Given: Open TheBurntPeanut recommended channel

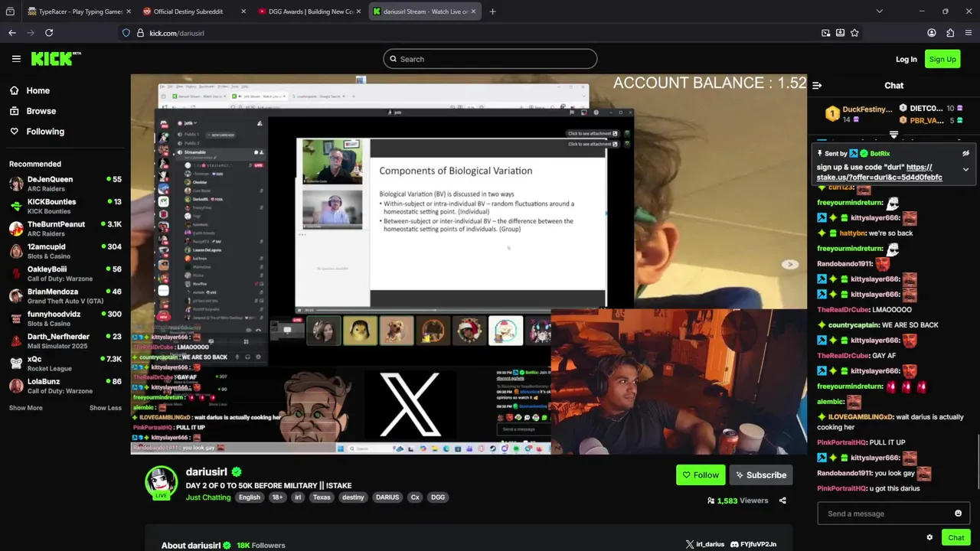Looking at the screenshot, I should [x=65, y=229].
